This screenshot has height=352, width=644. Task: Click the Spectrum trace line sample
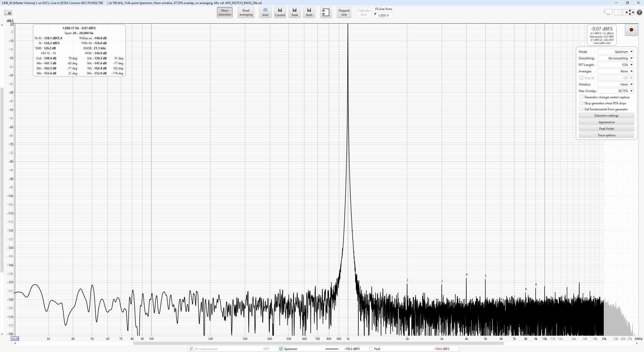[x=332, y=349]
